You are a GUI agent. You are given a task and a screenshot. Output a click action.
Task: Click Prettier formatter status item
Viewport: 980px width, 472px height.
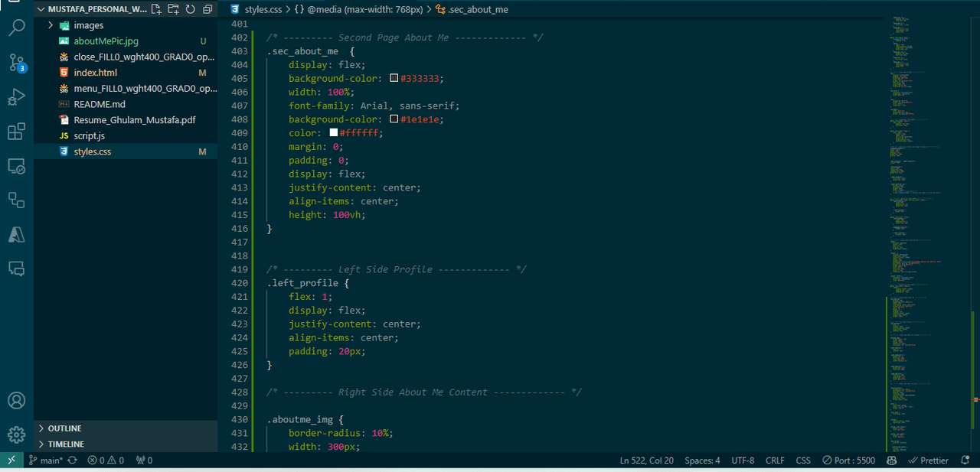[x=928, y=461]
